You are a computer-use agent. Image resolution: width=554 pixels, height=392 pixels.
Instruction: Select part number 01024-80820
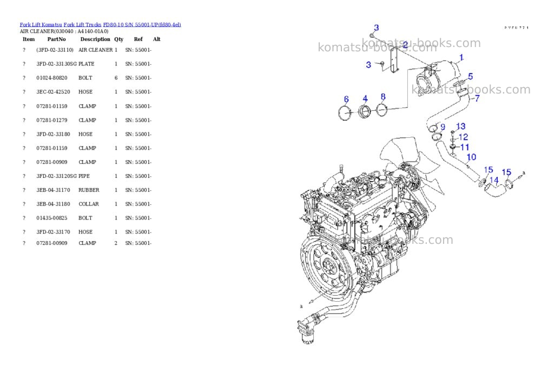pos(51,78)
